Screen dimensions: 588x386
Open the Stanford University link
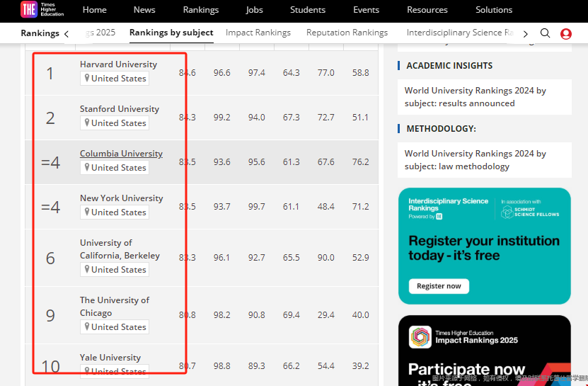point(120,109)
